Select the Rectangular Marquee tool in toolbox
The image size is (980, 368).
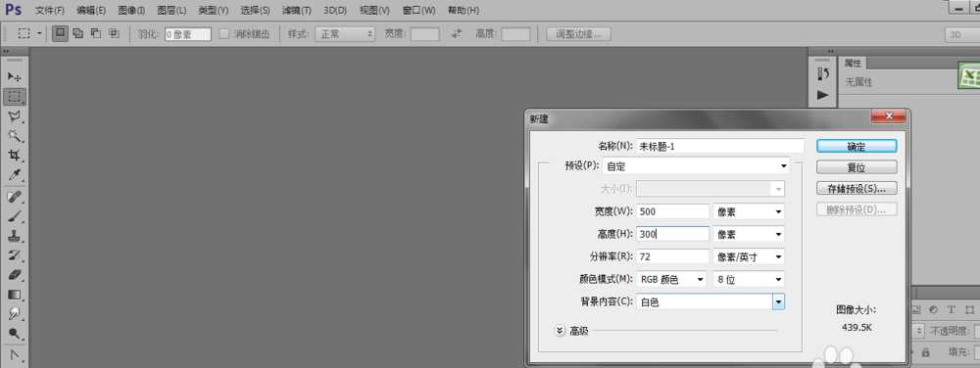pyautogui.click(x=15, y=97)
